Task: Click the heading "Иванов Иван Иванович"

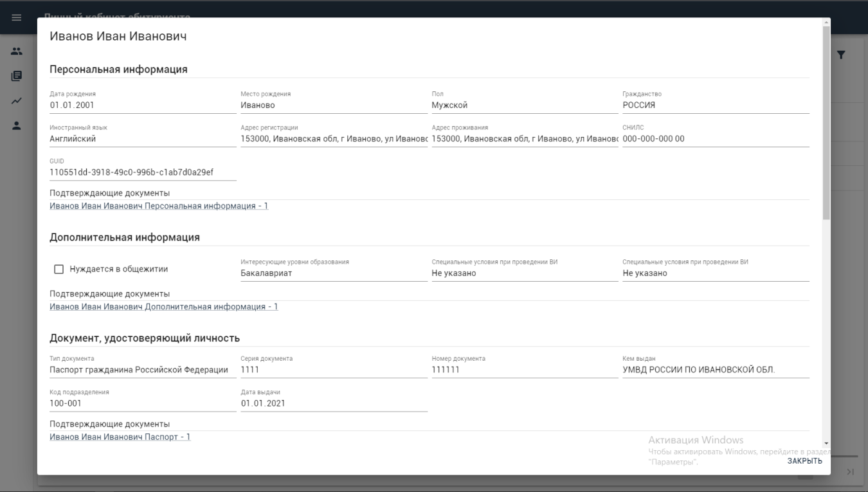Action: coord(118,36)
